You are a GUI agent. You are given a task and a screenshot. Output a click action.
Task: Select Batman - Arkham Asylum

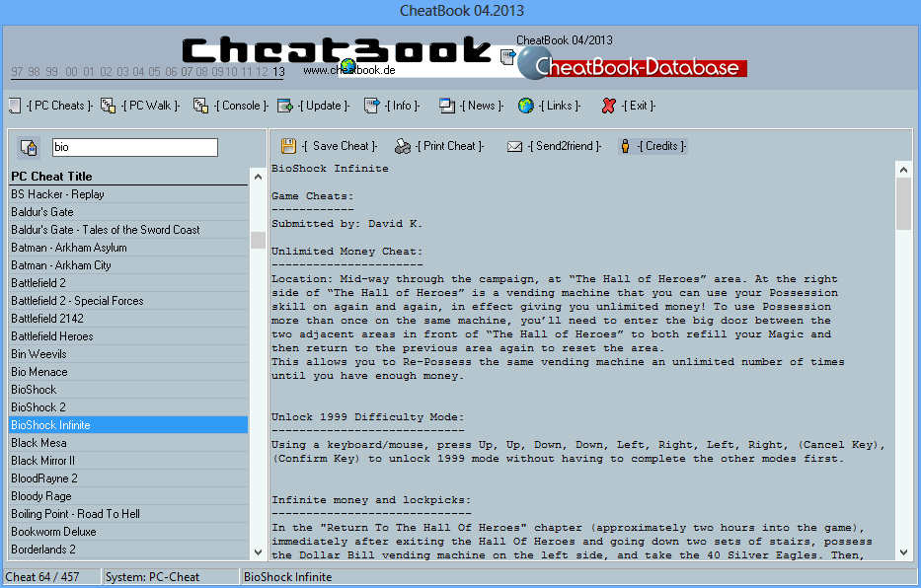point(128,248)
